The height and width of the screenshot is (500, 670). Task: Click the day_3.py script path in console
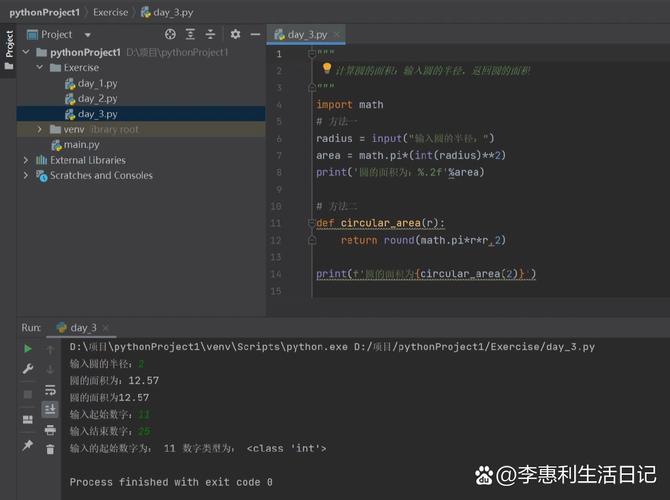[474, 347]
